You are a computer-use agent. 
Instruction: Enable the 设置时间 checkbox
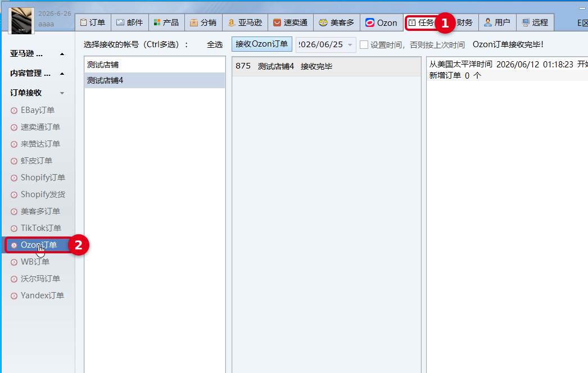click(364, 45)
